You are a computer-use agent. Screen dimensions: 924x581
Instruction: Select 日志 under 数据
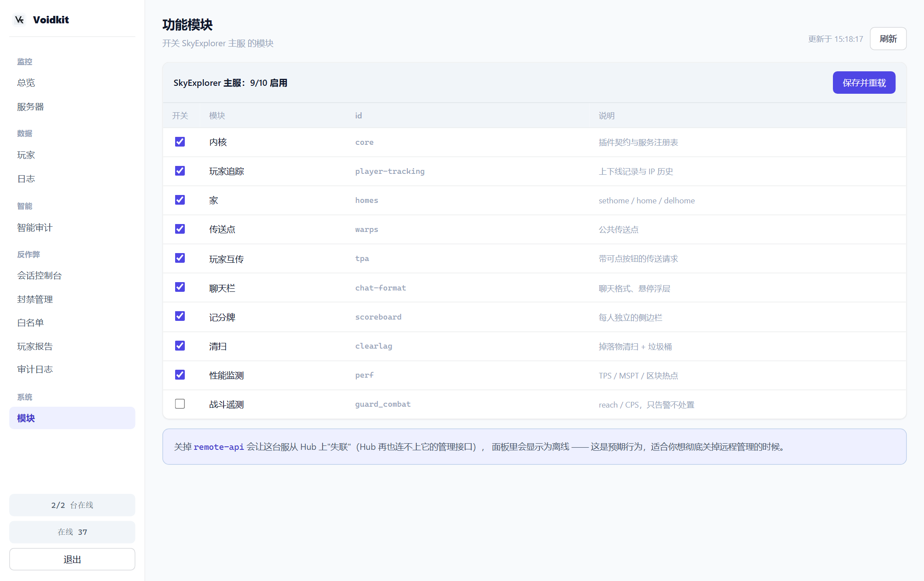point(72,179)
